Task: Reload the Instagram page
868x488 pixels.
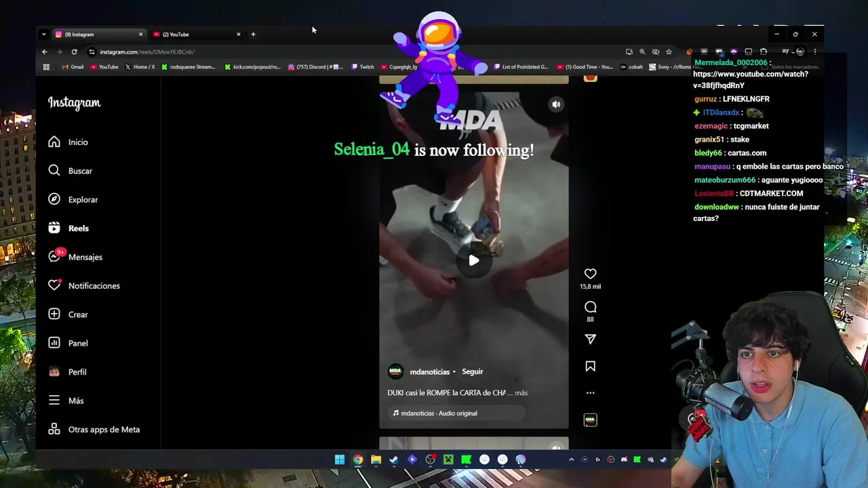Action: [74, 52]
